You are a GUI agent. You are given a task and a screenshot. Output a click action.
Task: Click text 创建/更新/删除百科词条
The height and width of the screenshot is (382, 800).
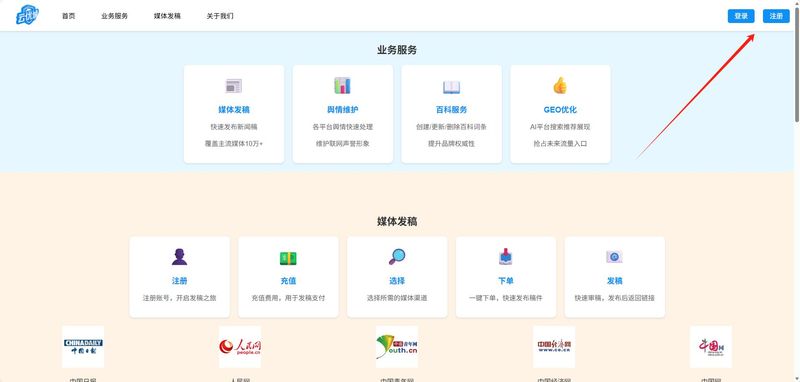coord(452,127)
